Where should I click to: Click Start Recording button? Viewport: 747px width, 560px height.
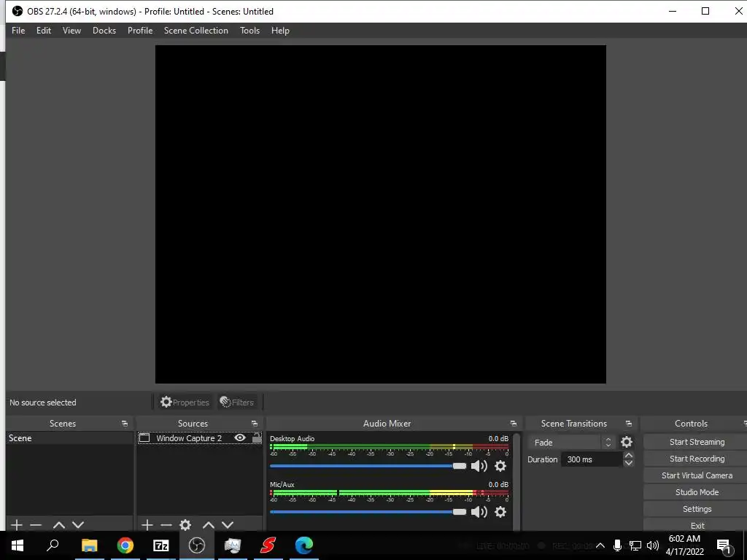click(697, 459)
